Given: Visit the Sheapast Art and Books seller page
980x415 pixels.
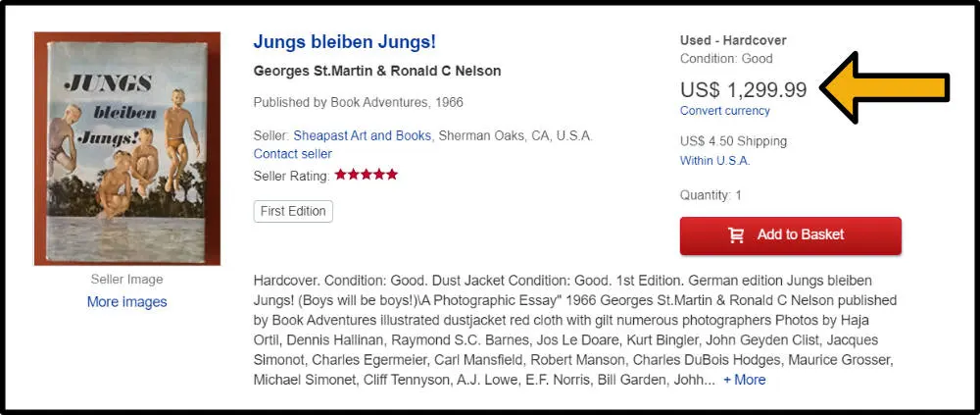Looking at the screenshot, I should (x=362, y=135).
